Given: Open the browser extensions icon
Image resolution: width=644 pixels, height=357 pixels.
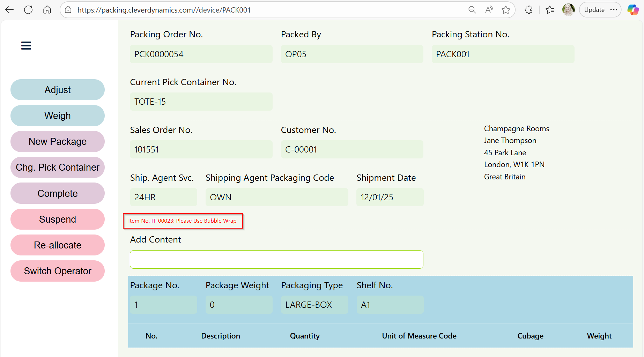Looking at the screenshot, I should pos(529,10).
